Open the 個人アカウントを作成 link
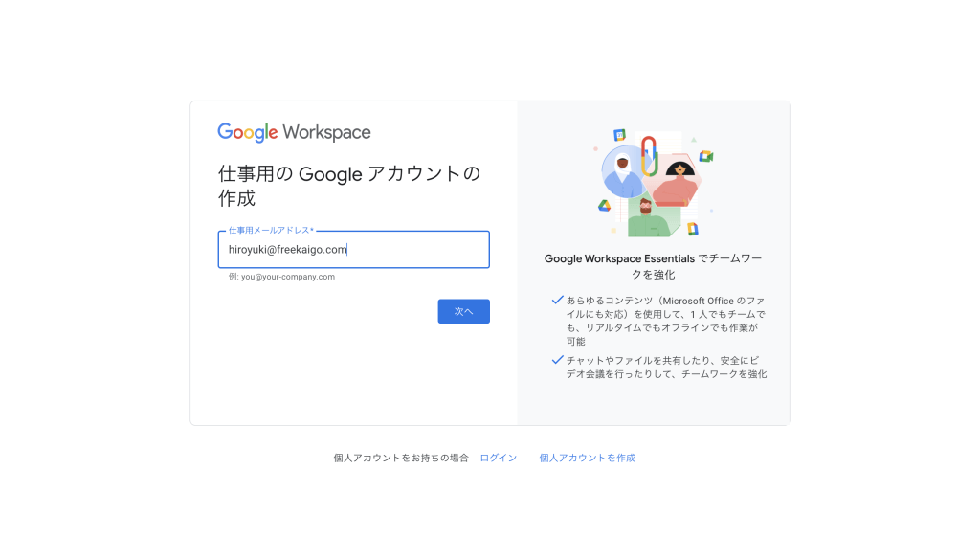The width and height of the screenshot is (980, 537). [587, 459]
